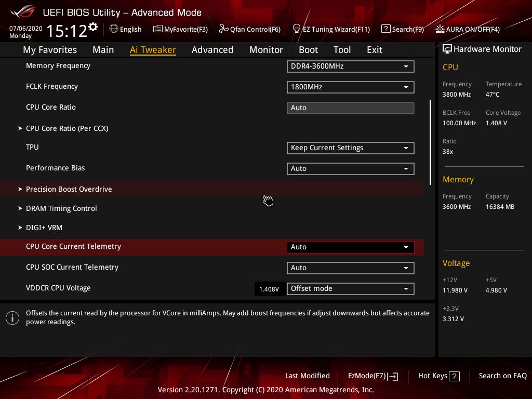The image size is (532, 399).
Task: Click the info icon in help panel
Action: 12,318
